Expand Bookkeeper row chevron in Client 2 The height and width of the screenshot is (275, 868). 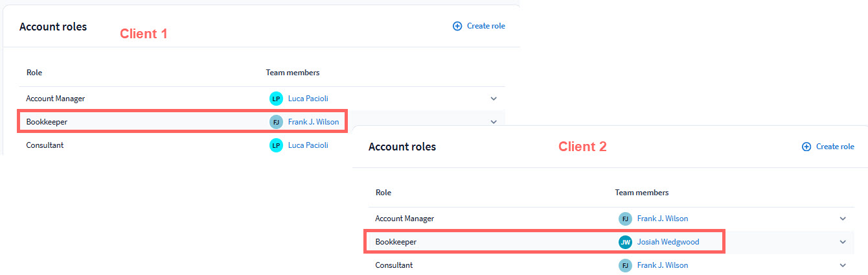(x=843, y=242)
